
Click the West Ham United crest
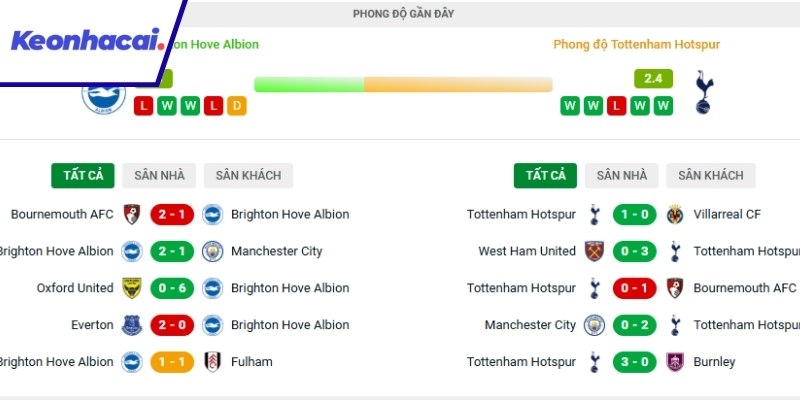pos(595,251)
